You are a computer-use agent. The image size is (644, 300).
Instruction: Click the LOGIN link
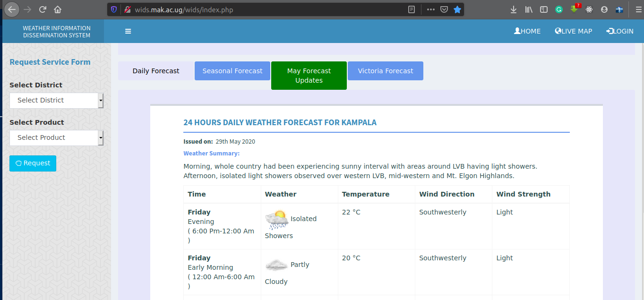pos(619,31)
